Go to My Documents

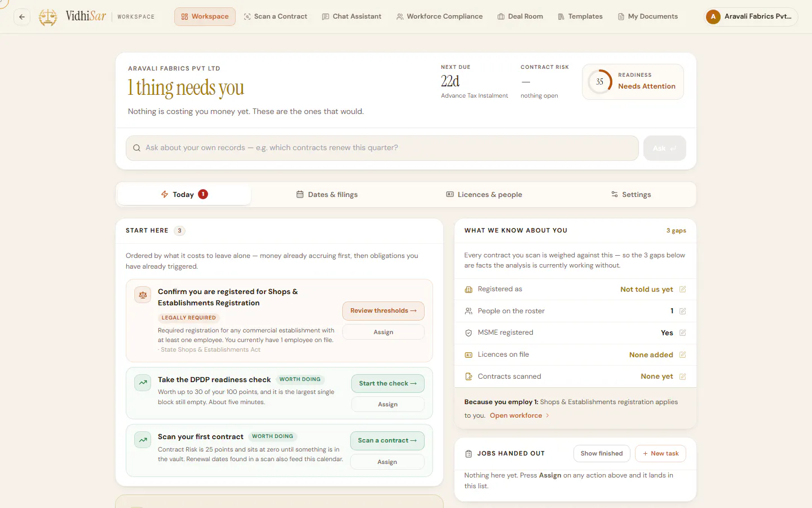point(648,17)
